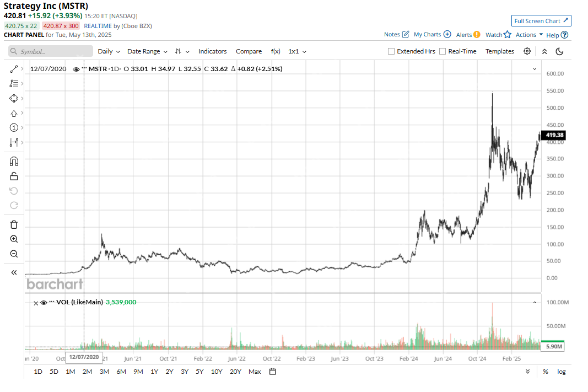
Task: Delete drawings with the trash icon
Action: 14,224
